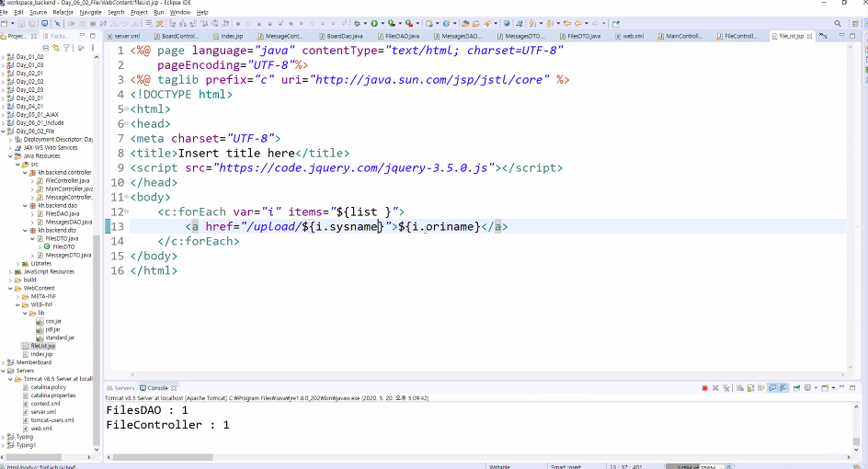Close the Console view tab
The height and width of the screenshot is (469, 868).
click(174, 388)
